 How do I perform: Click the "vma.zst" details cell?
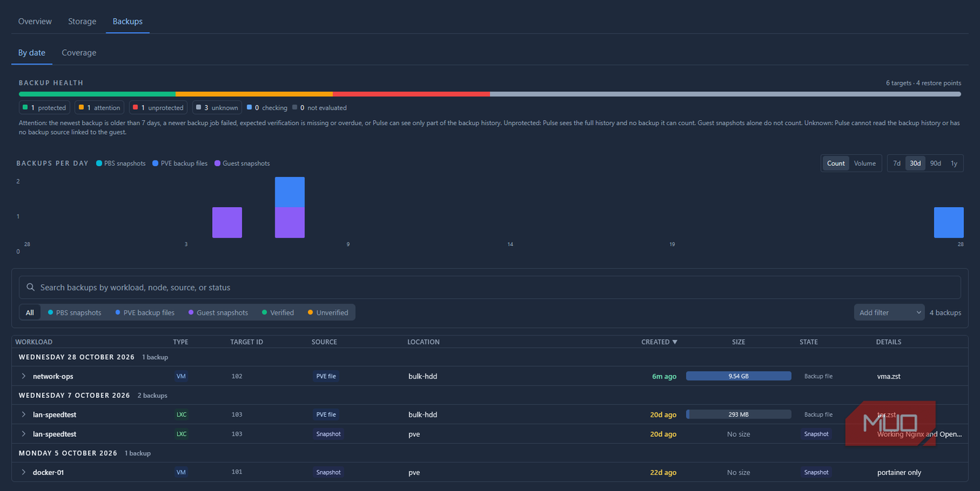click(890, 376)
